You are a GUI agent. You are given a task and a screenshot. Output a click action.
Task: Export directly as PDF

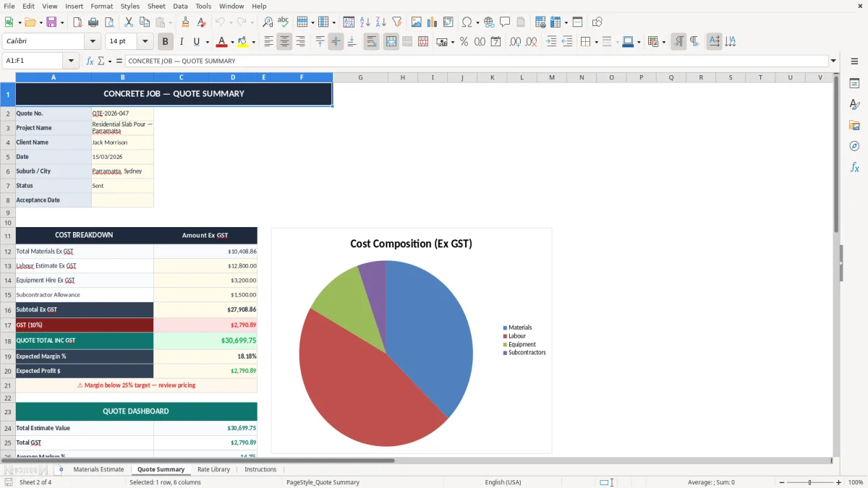(x=77, y=22)
